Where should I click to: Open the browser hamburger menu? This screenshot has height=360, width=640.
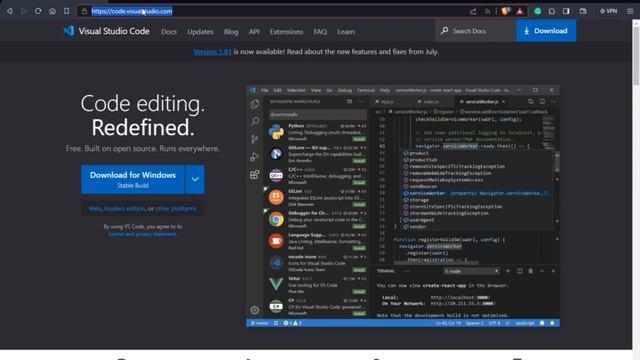(630, 11)
